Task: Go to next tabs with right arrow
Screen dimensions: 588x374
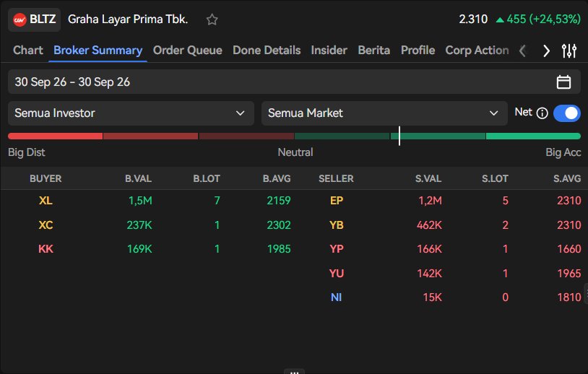Action: tap(546, 51)
